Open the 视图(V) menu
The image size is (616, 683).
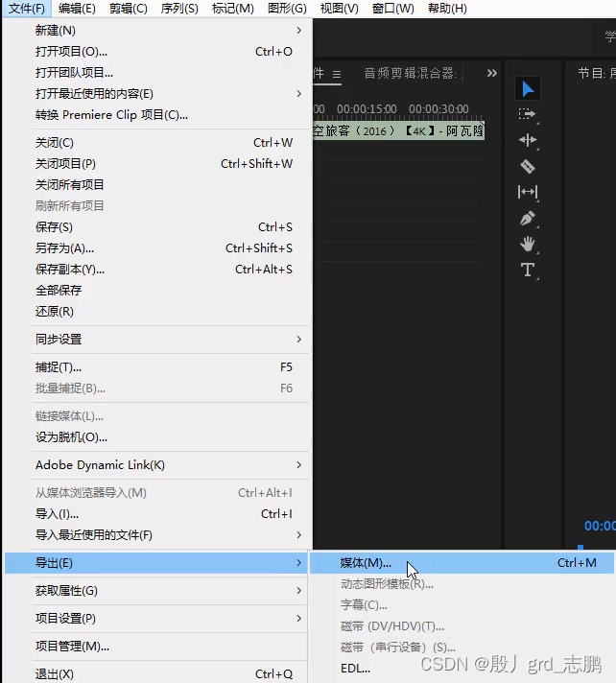pyautogui.click(x=339, y=9)
